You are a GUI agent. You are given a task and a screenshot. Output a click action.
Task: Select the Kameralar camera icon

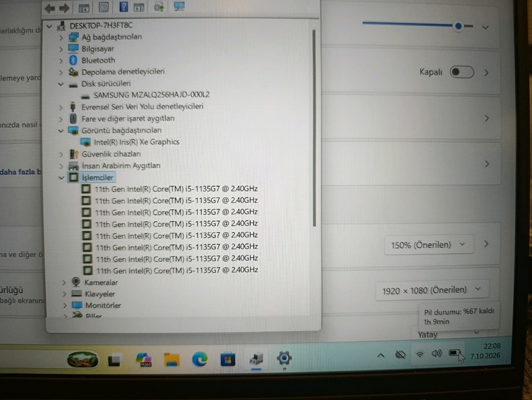[76, 282]
